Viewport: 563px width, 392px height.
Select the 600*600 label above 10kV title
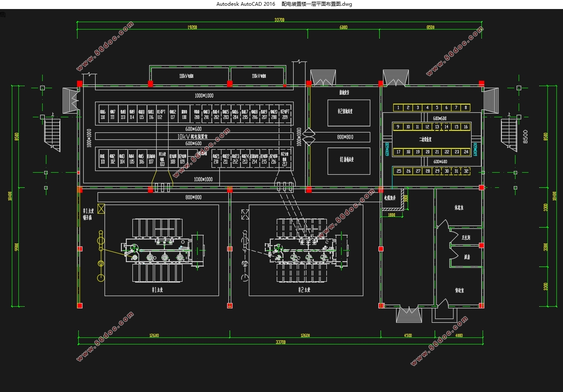194,129
